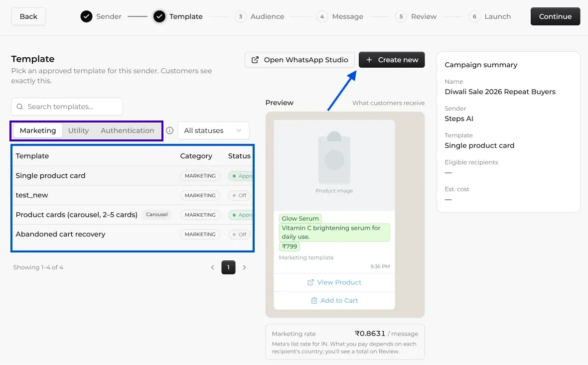Click the step 6 circle for Launch

click(474, 16)
